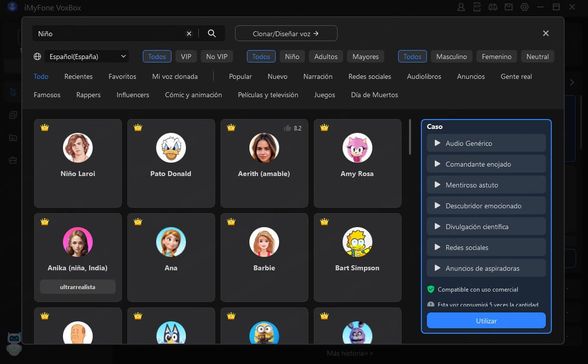
Task: Filter age group to Adultos
Action: (326, 57)
